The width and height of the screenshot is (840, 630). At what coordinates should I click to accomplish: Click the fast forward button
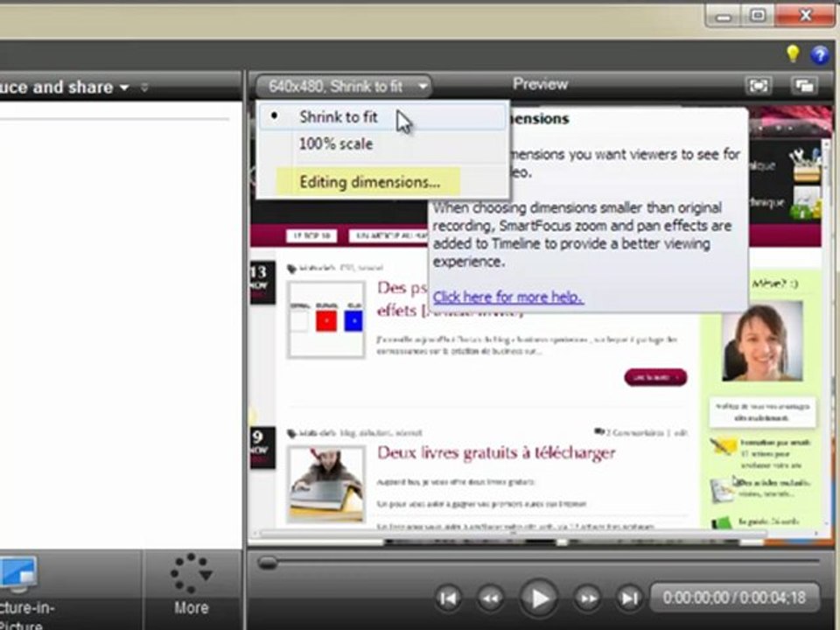point(588,598)
